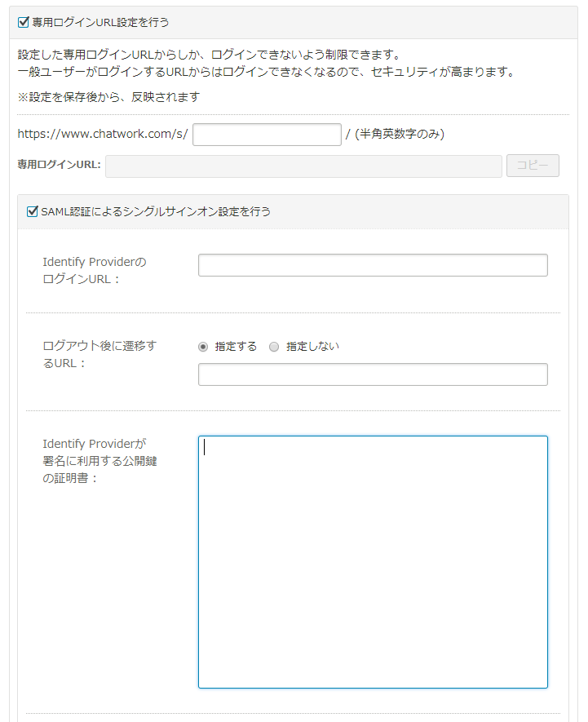The width and height of the screenshot is (588, 722).
Task: Click the bold 専用ログインURL: label
Action: 60,165
